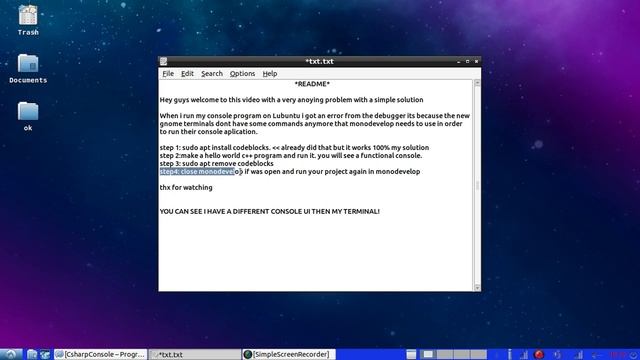The image size is (640, 360).
Task: Open the Options menu
Action: tap(242, 73)
